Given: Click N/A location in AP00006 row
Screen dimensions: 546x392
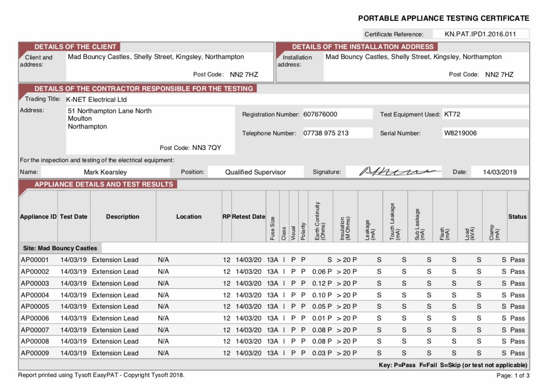Looking at the screenshot, I should coord(163,318).
